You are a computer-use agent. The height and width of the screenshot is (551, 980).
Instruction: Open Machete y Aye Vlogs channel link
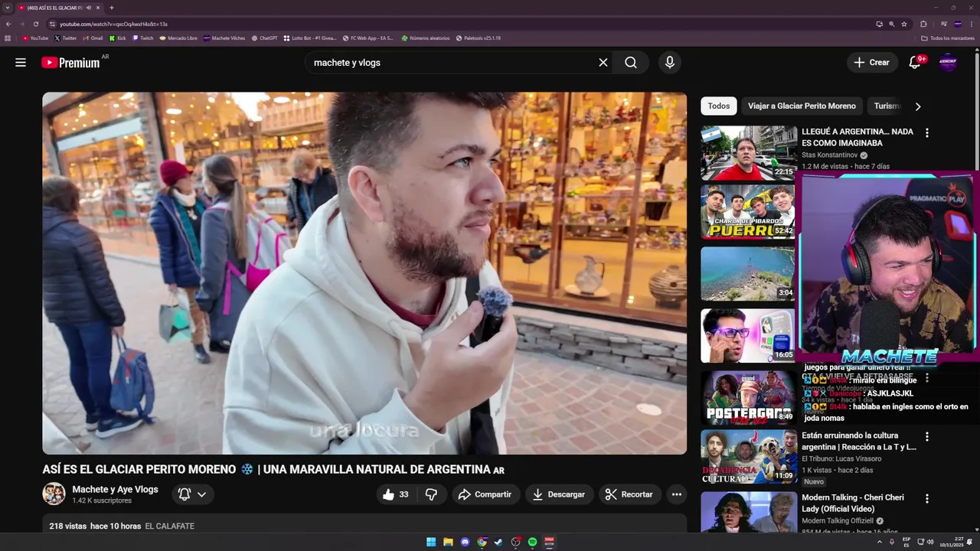tap(115, 489)
